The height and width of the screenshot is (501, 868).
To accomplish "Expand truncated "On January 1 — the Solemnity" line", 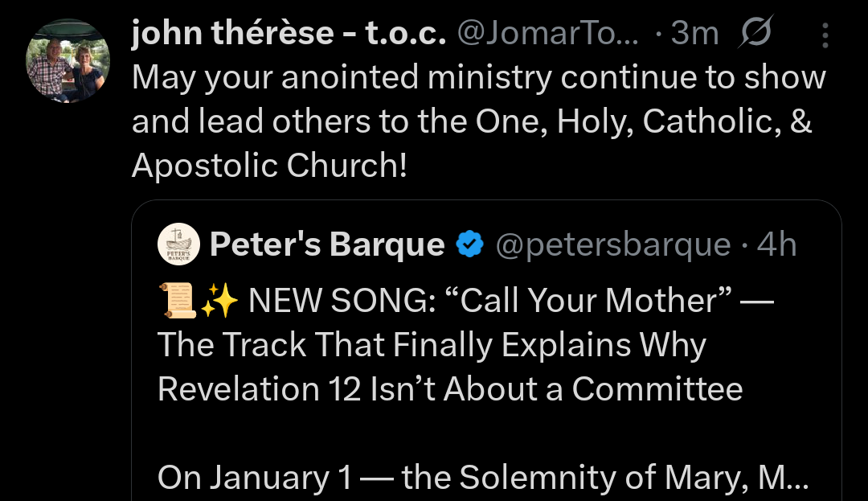I will 482,477.
